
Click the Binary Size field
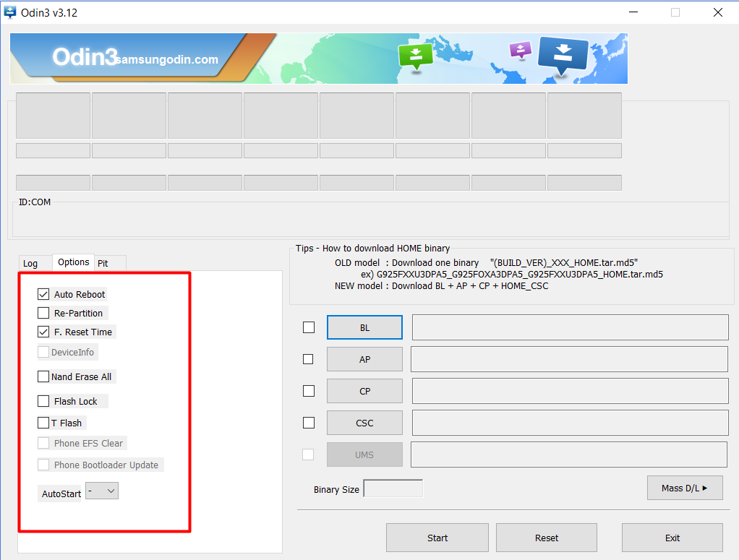393,488
